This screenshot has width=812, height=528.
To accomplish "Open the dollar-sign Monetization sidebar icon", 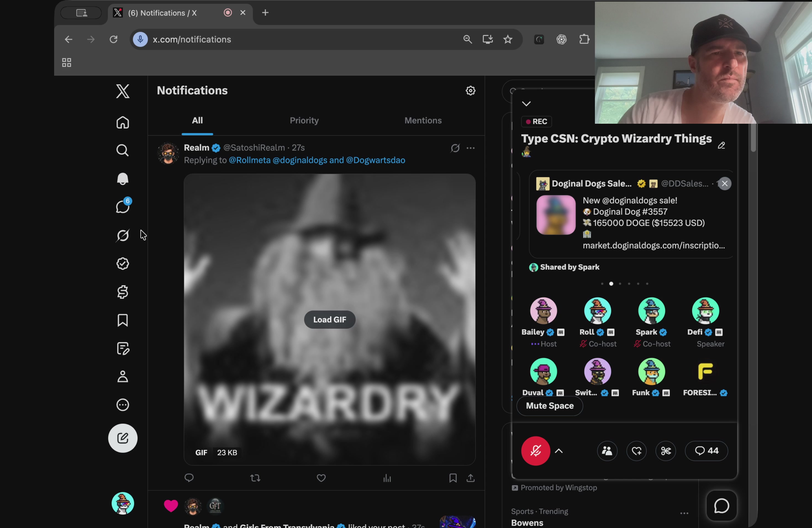I will tap(122, 292).
